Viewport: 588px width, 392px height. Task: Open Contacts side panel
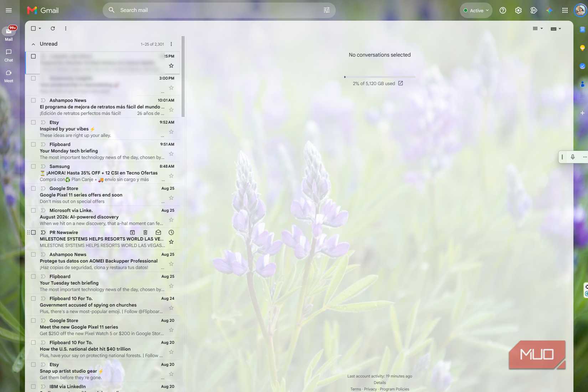pyautogui.click(x=582, y=84)
